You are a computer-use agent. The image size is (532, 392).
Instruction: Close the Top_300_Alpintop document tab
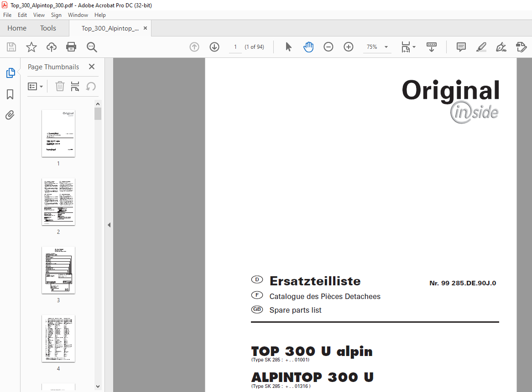[x=145, y=28]
